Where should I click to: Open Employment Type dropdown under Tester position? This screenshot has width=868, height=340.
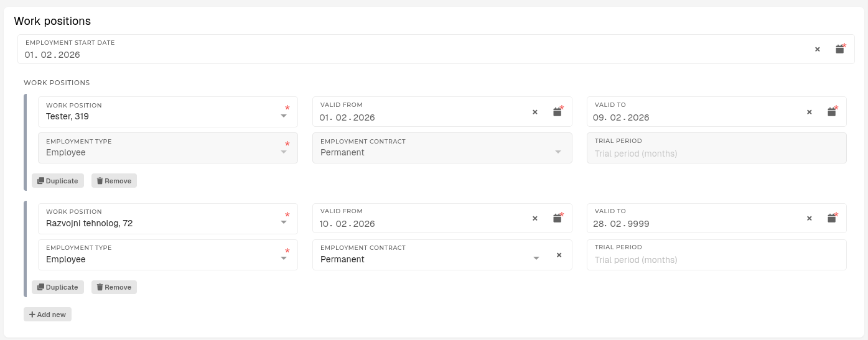pos(284,152)
